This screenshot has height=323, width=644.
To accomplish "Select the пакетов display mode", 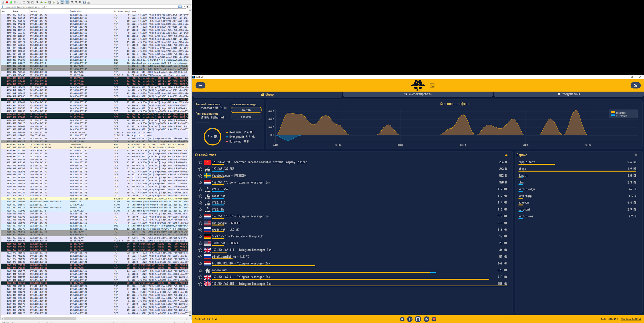I will pos(246,117).
